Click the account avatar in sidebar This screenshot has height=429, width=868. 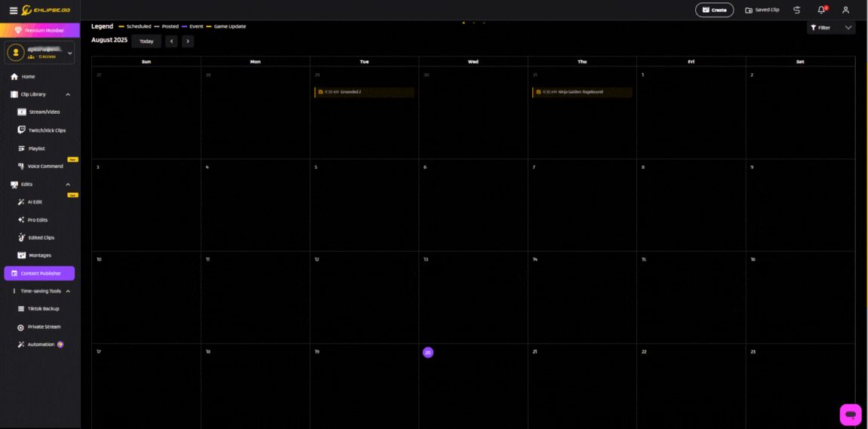16,53
